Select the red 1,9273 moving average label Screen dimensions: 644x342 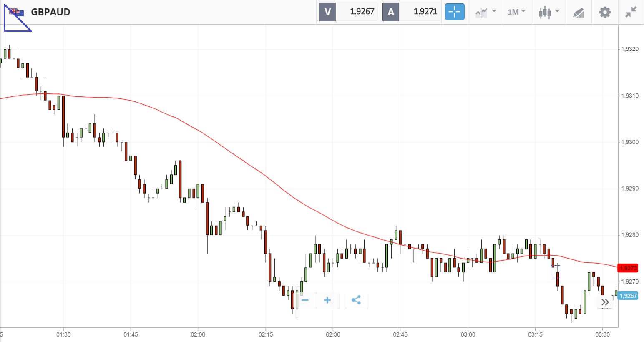click(628, 268)
